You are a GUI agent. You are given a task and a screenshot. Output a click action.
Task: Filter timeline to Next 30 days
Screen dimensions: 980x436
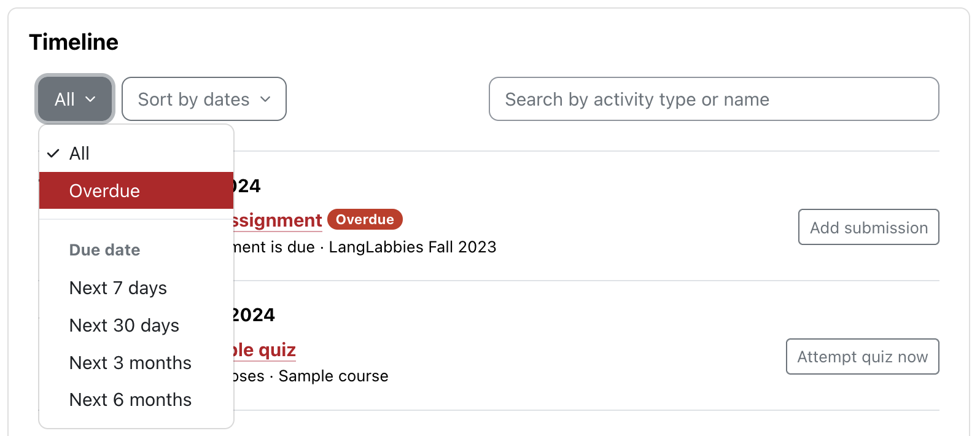tap(124, 325)
